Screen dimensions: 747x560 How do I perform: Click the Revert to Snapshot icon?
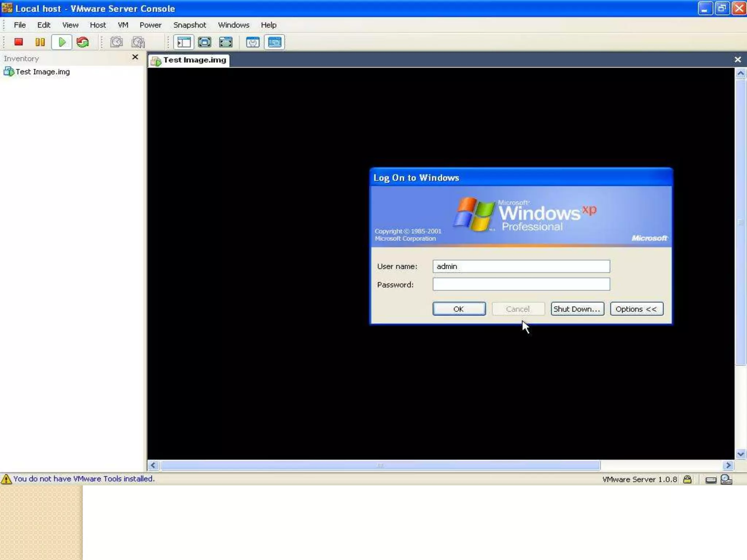138,42
